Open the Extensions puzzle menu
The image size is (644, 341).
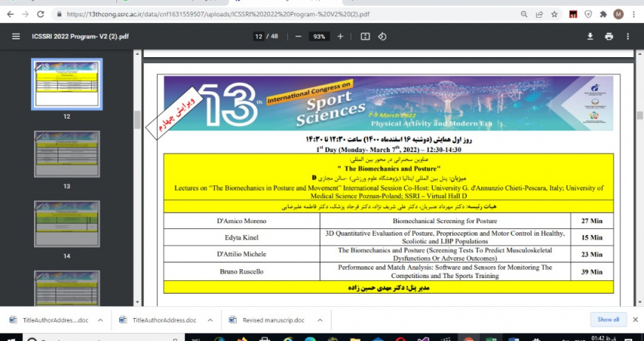[603, 14]
